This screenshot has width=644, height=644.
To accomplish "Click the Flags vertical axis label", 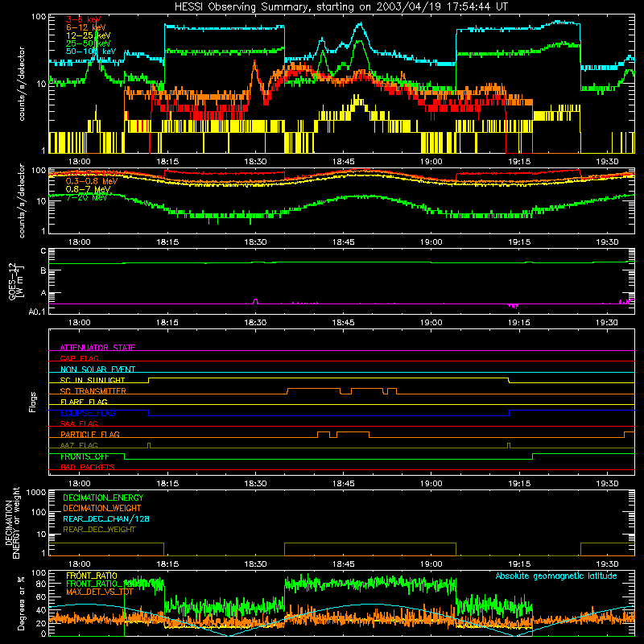I will [x=33, y=402].
